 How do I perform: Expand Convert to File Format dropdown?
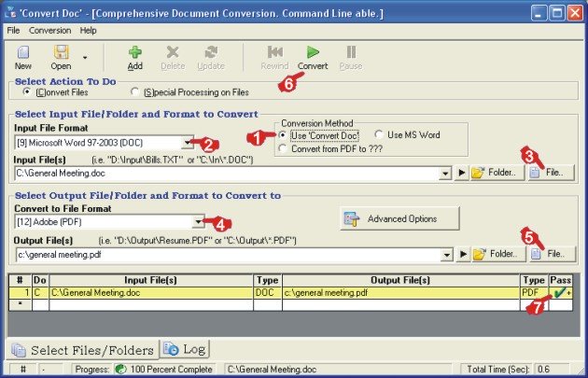coord(199,222)
